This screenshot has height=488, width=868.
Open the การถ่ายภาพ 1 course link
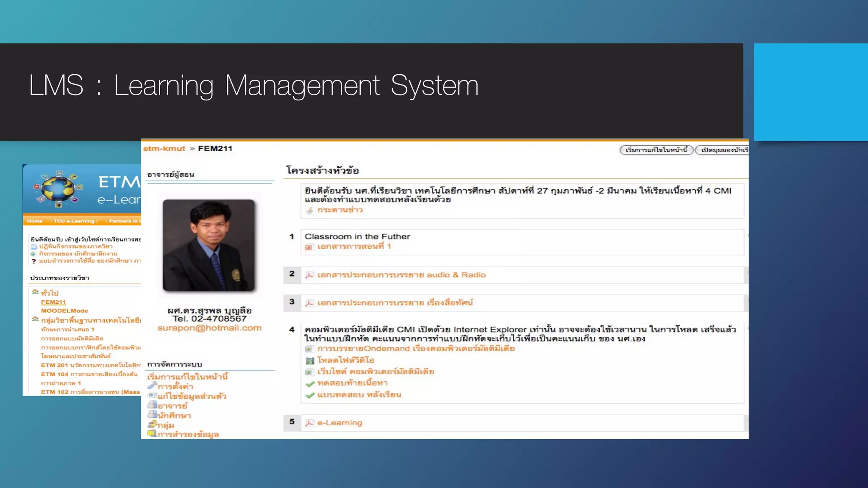tap(61, 383)
